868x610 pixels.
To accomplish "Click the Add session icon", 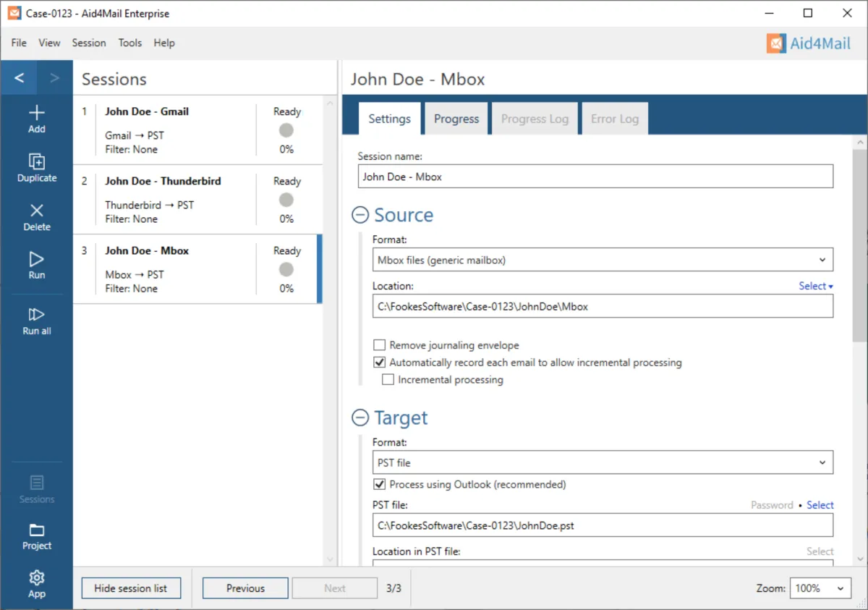I will click(x=36, y=114).
